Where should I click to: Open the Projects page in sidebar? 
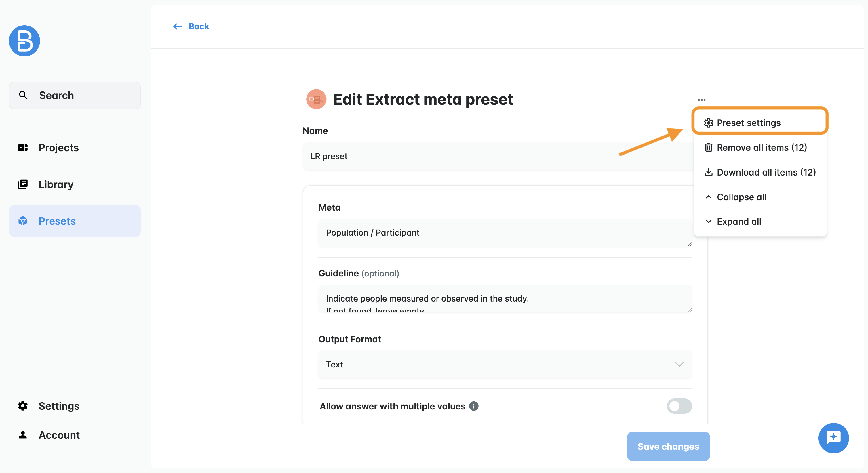click(58, 148)
